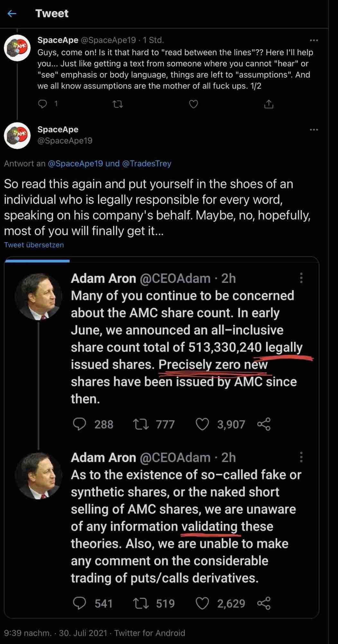Open SpaceApe's profile picture on main tweet
Image resolution: width=338 pixels, height=644 pixels.
(x=17, y=135)
